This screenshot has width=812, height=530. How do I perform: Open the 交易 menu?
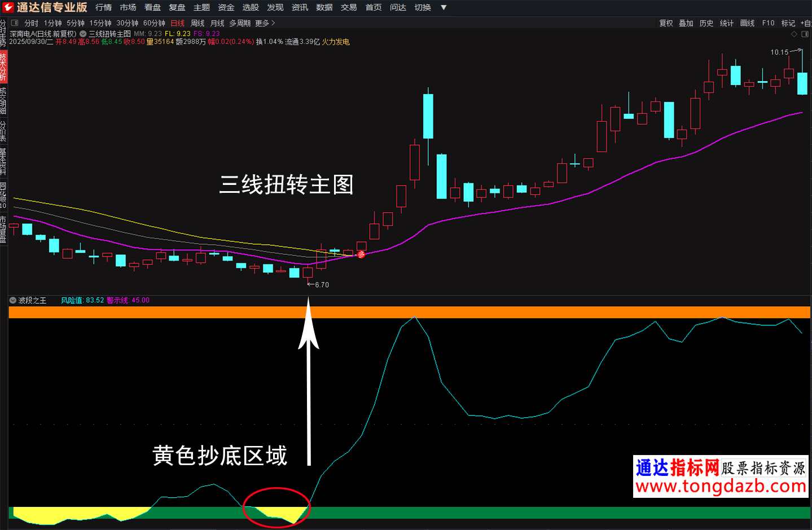pos(349,7)
